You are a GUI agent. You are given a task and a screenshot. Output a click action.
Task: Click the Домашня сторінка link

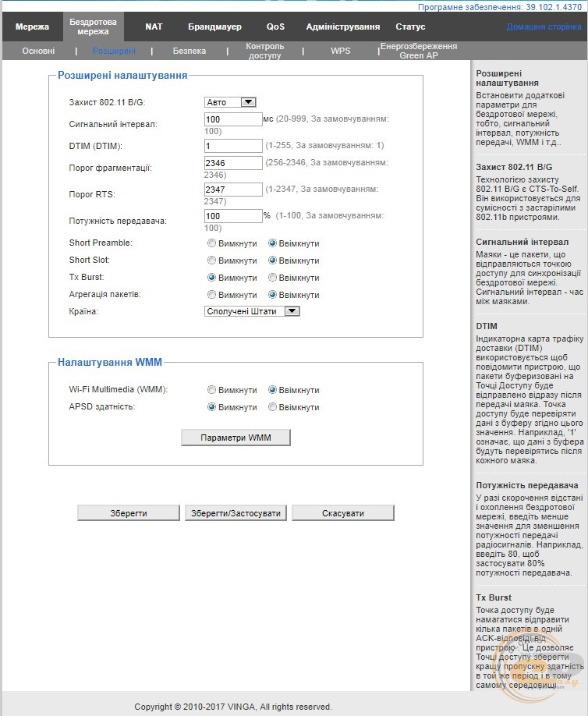(544, 27)
